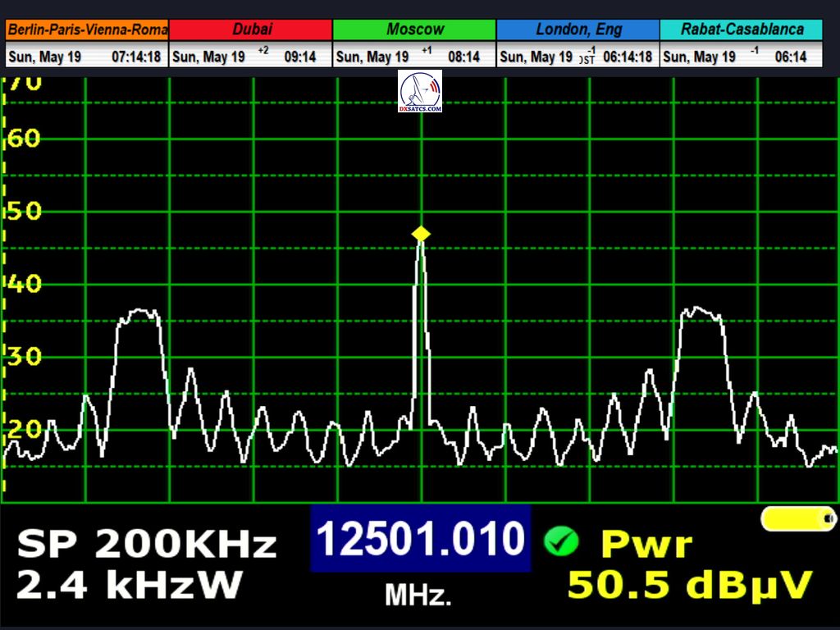Select the Berlin-Paris-Vienna-Roma clock header
Image resolution: width=840 pixels, height=630 pixels.
pyautogui.click(x=87, y=30)
